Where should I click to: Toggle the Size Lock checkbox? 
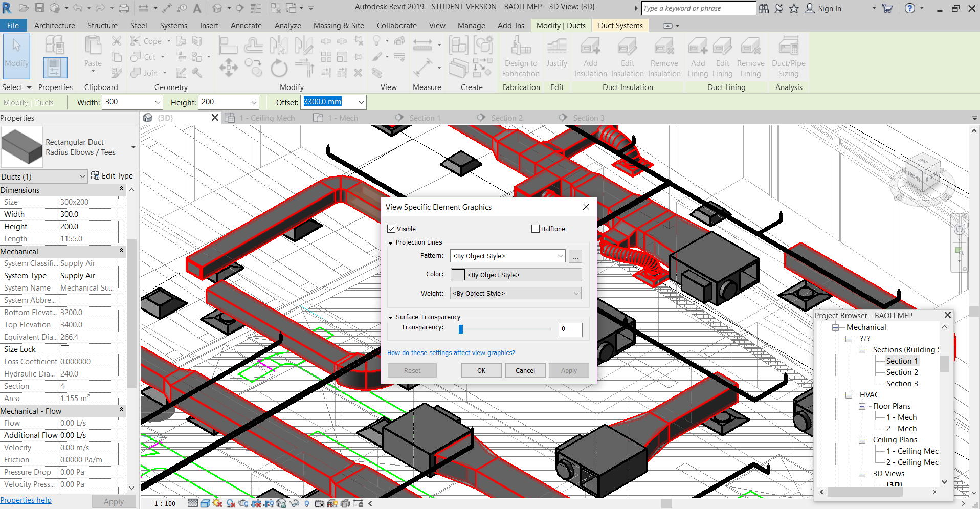[x=64, y=349]
